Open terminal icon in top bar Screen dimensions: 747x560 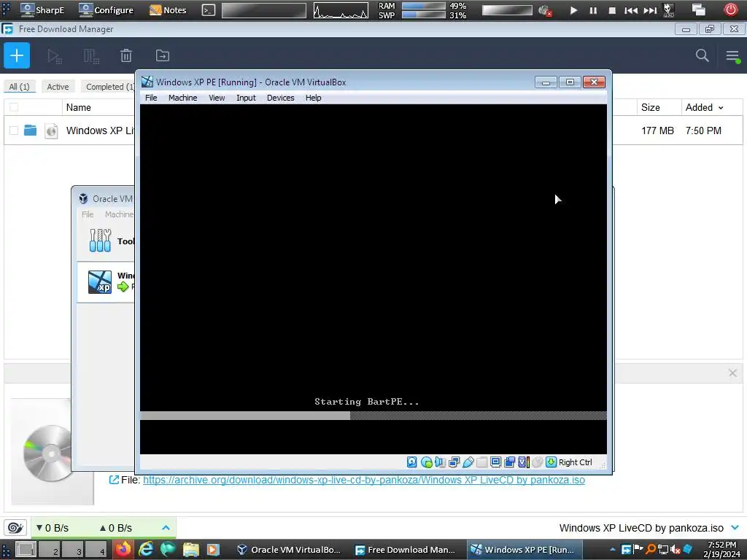[208, 10]
